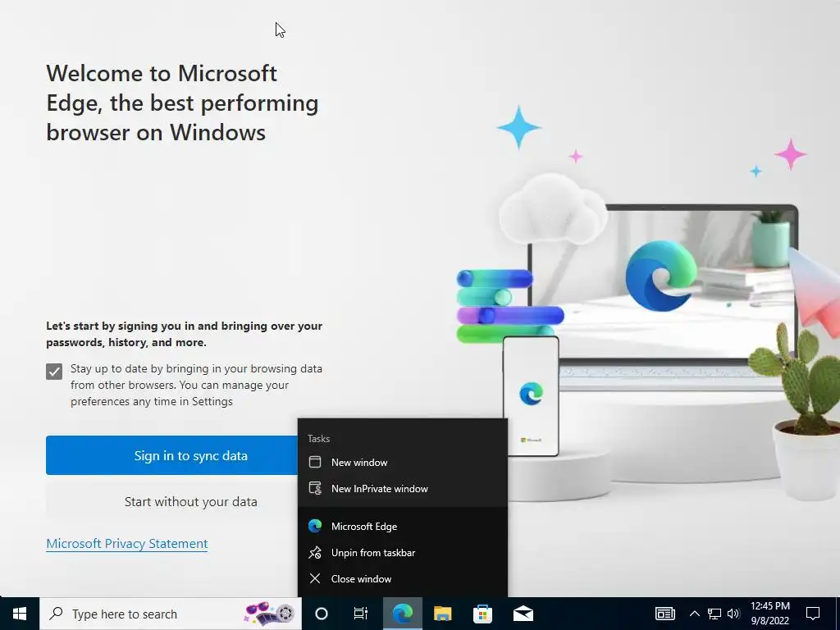This screenshot has height=630, width=840.
Task: Open the clock showing 12:45 PM
Action: tap(769, 614)
